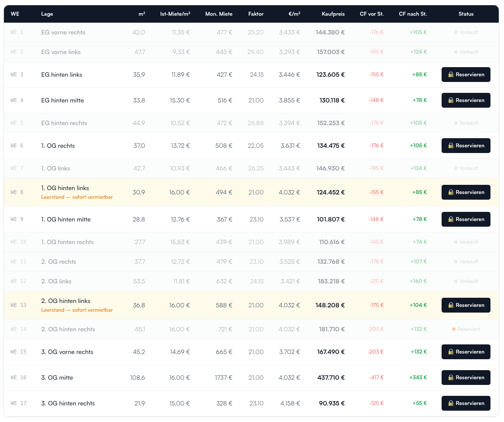Click the +160 € value in row WE 12
504x422 pixels.
tap(418, 281)
